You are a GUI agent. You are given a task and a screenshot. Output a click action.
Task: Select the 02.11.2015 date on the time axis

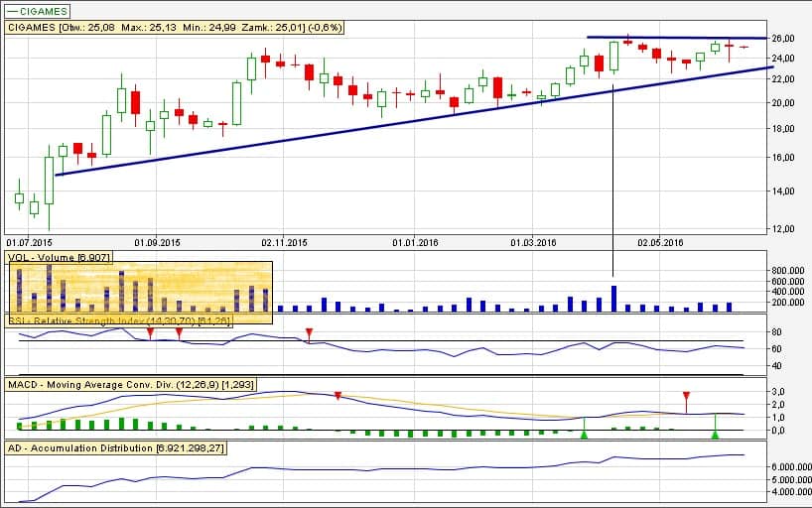pos(285,241)
